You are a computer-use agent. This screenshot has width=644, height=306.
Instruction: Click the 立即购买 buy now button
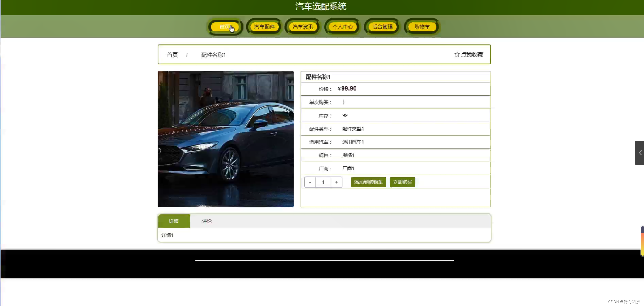[402, 182]
